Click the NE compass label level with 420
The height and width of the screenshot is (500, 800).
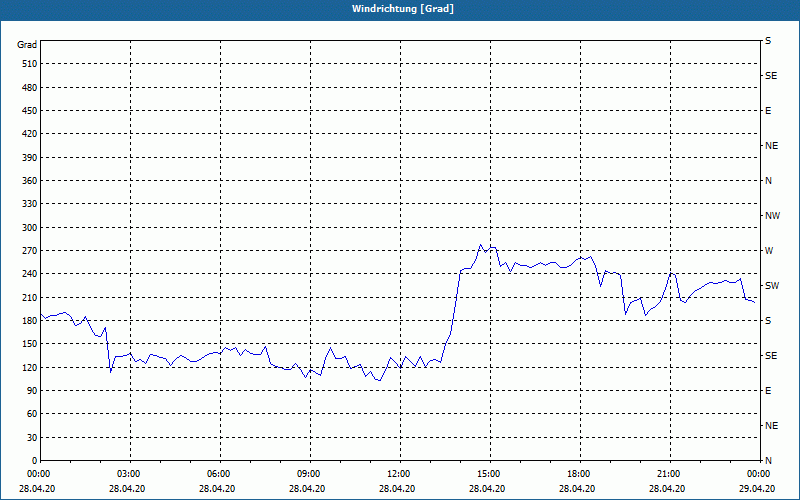coord(771,146)
